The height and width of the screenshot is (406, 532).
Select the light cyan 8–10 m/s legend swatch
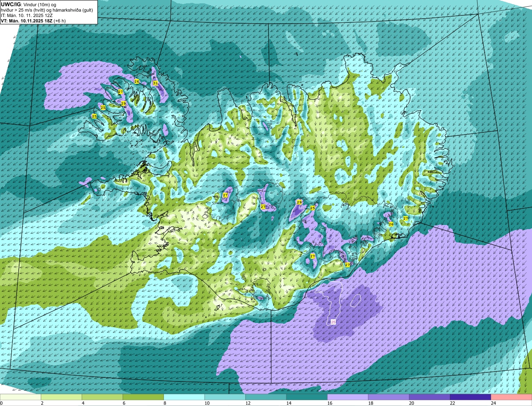coord(185,397)
